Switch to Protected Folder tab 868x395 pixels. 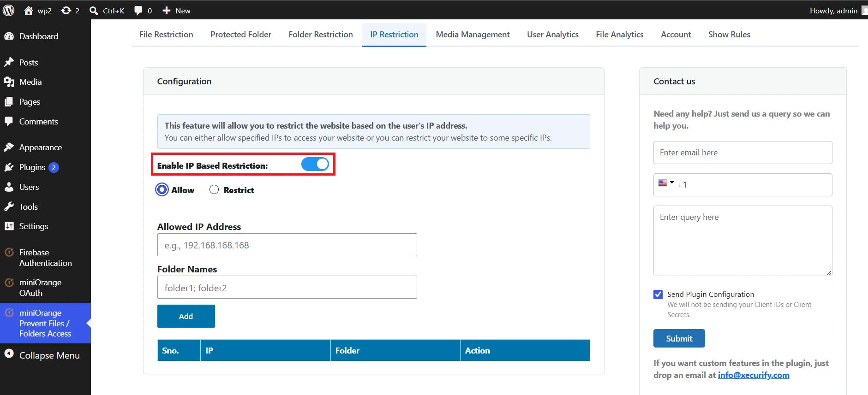(241, 35)
